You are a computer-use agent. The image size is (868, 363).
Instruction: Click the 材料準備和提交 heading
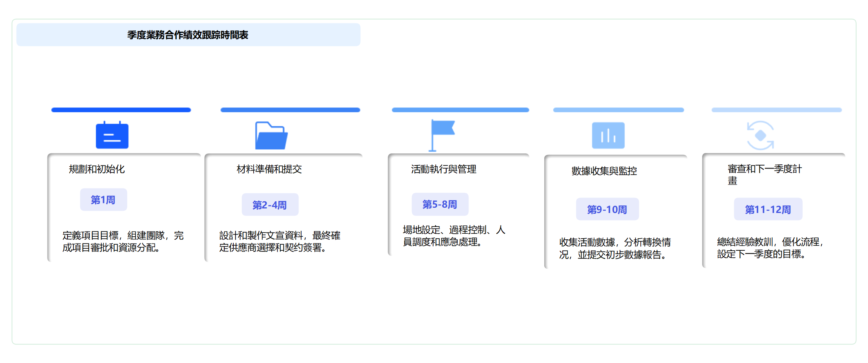pyautogui.click(x=269, y=169)
